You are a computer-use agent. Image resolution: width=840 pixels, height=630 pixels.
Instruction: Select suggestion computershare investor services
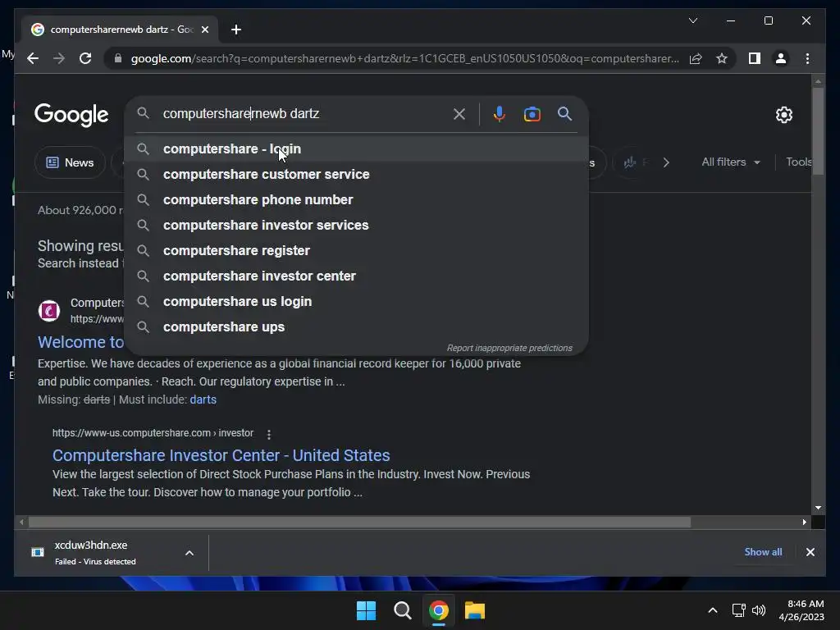pyautogui.click(x=356, y=225)
